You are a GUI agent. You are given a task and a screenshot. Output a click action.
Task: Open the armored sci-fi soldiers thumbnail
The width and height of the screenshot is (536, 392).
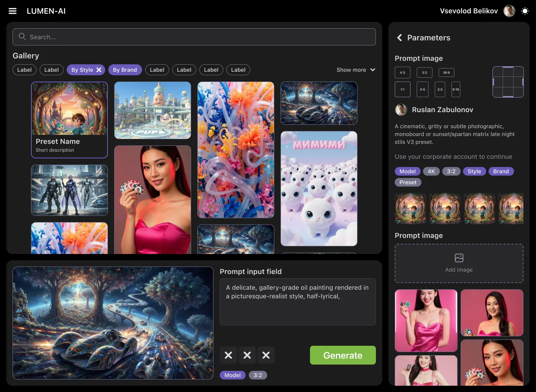[x=69, y=190]
